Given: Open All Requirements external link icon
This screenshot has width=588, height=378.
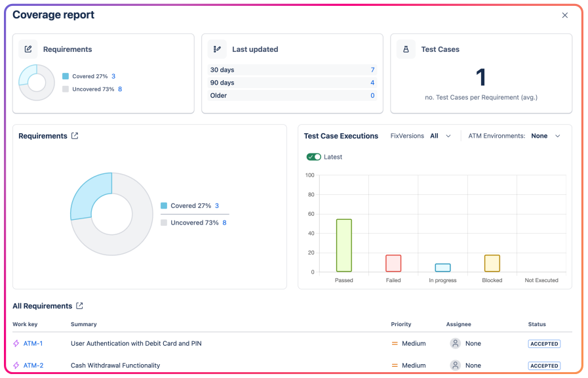Looking at the screenshot, I should (x=79, y=306).
